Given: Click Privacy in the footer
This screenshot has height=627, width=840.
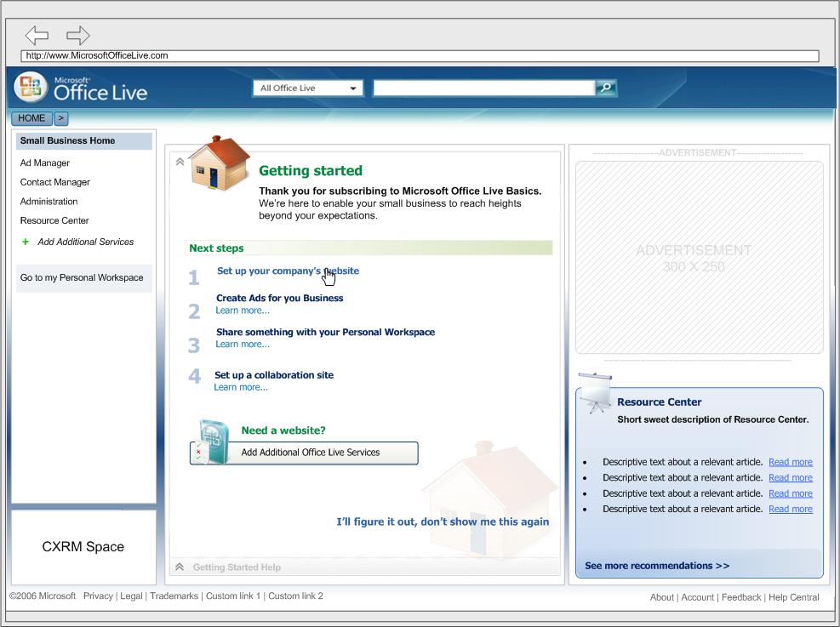Looking at the screenshot, I should [x=98, y=596].
